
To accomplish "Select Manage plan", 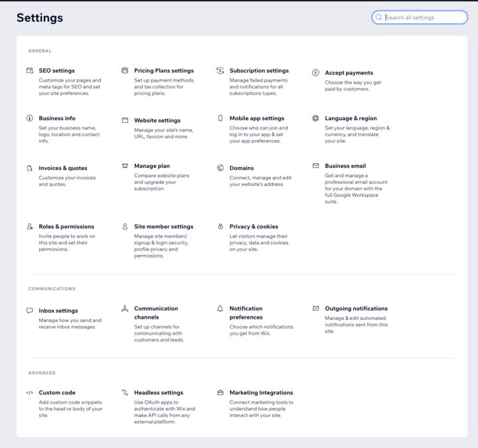I will coord(152,166).
